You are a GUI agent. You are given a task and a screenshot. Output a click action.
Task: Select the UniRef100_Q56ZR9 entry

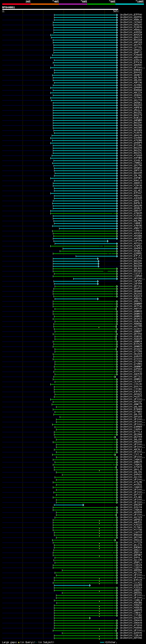tap(131, 505)
